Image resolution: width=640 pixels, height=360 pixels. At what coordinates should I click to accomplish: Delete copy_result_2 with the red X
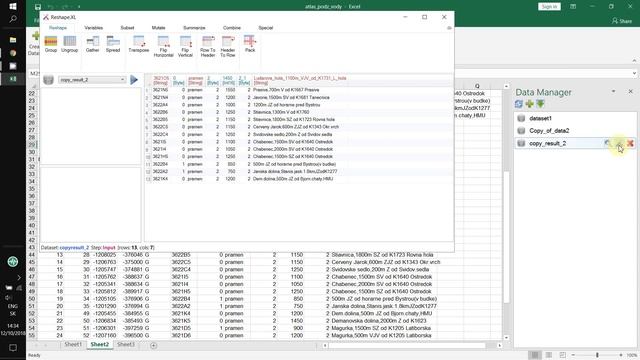(630, 143)
